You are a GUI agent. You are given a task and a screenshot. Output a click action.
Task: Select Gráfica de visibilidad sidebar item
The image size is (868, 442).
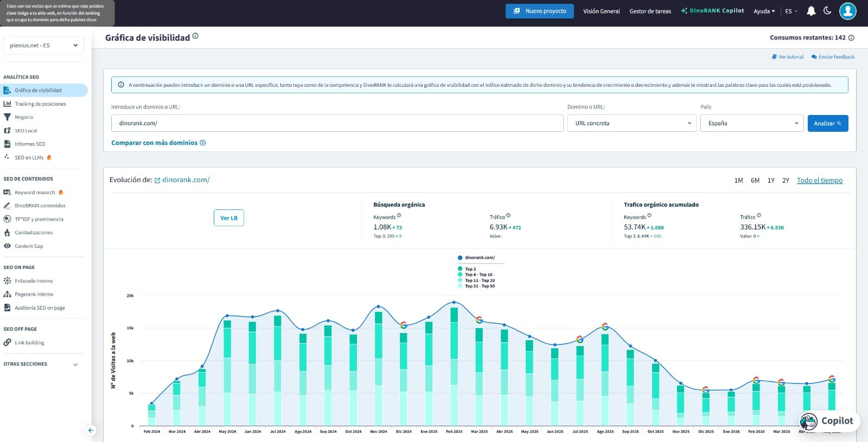[x=43, y=90]
